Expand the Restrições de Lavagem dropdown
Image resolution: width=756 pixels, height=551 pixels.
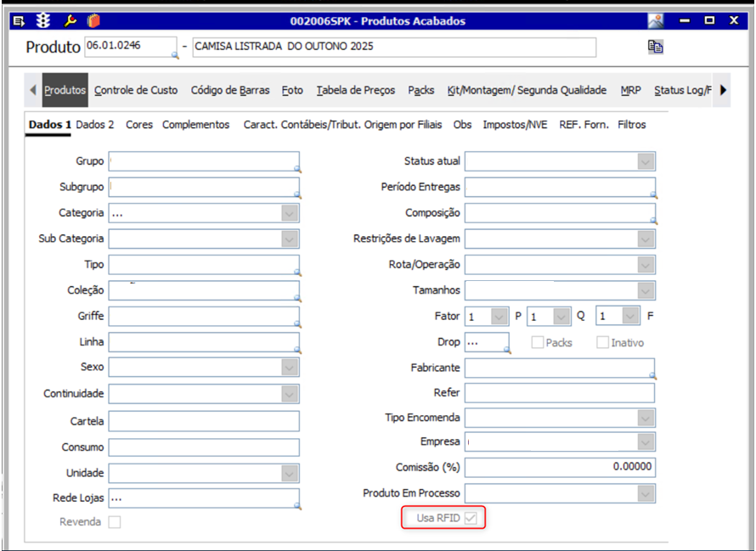[646, 239]
